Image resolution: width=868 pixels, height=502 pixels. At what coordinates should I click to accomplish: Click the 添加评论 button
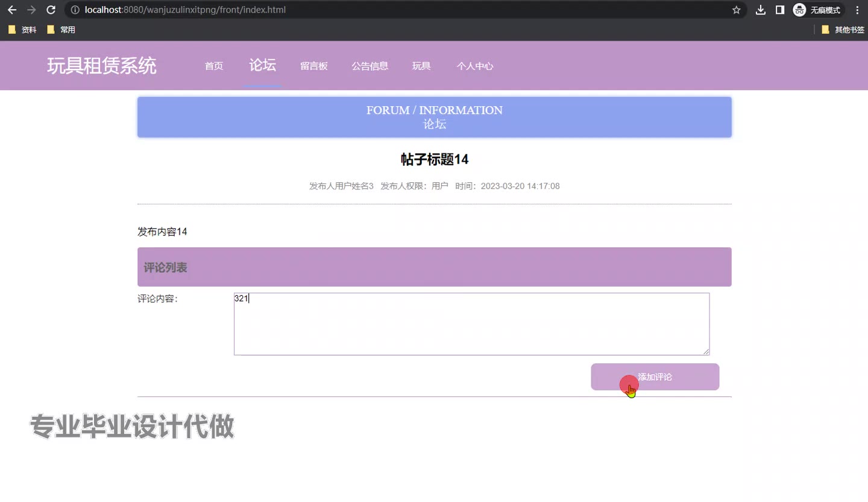coord(655,376)
